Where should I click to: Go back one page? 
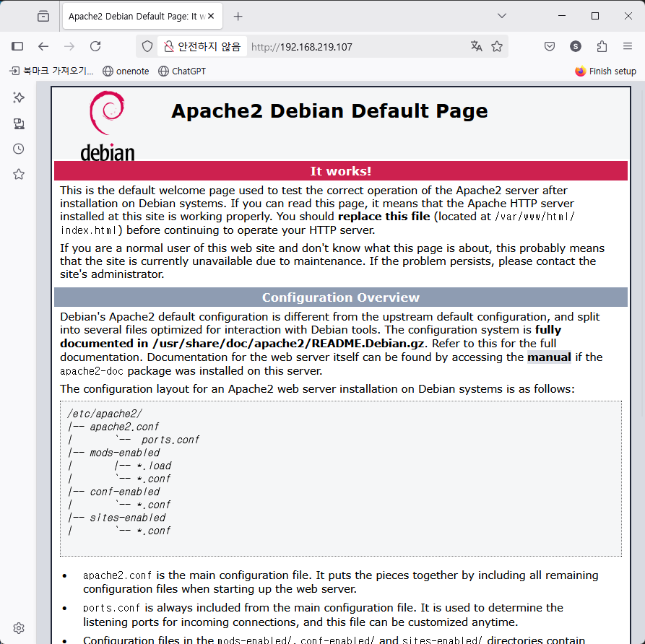[x=43, y=46]
